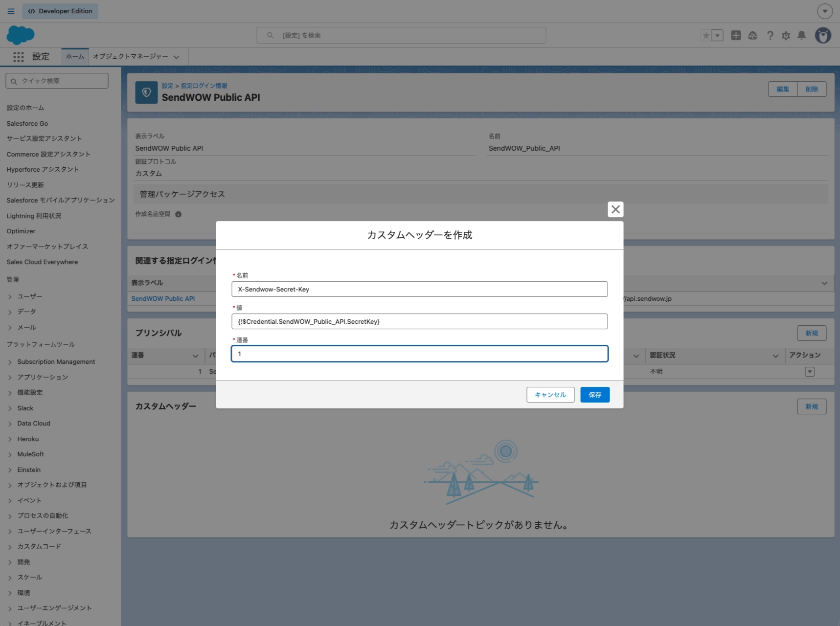840x626 pixels.
Task: Click the global [設定] を検索 search box
Action: click(401, 35)
